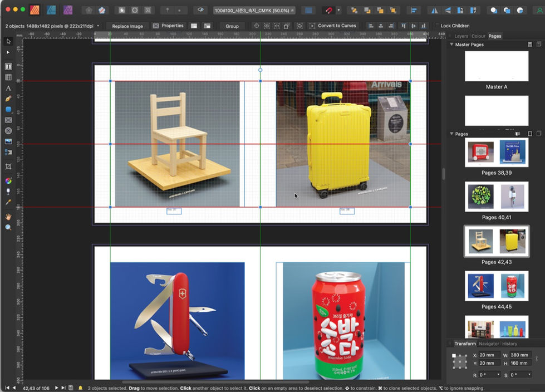Go to the first spread
Screen dimensions: 545x392
coord(7,388)
